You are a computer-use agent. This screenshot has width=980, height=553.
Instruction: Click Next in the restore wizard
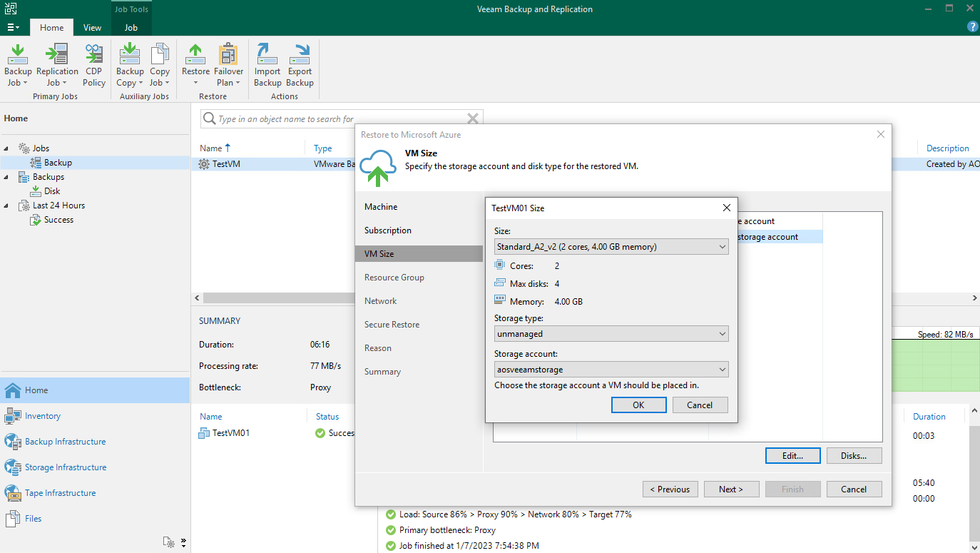(731, 489)
